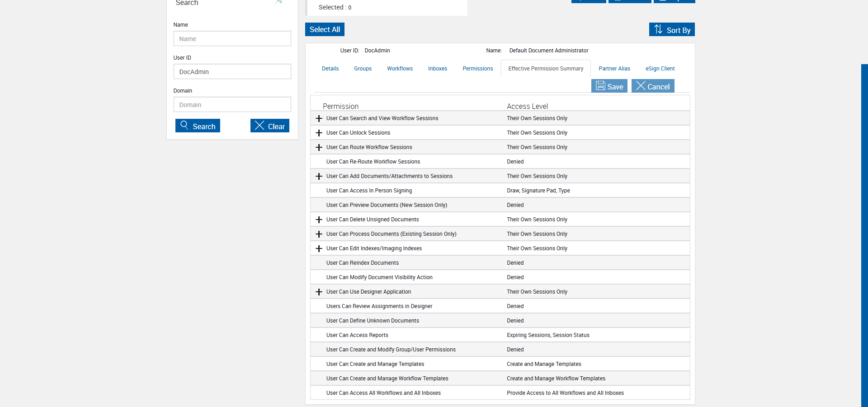Select User Can Create and Modify Group/User Permissions

tap(391, 350)
